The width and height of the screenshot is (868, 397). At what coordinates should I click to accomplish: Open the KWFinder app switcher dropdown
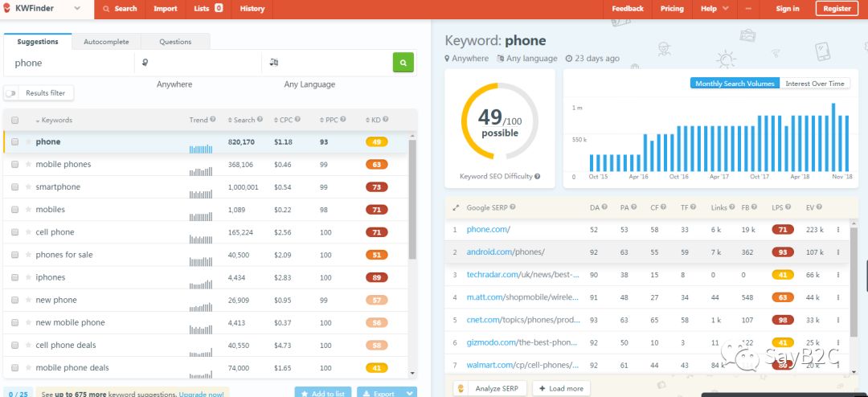77,8
